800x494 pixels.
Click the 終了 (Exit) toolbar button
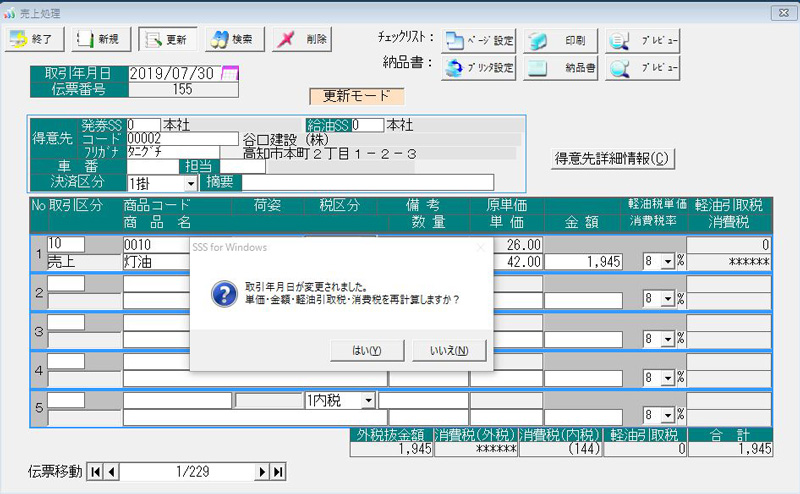coord(36,39)
